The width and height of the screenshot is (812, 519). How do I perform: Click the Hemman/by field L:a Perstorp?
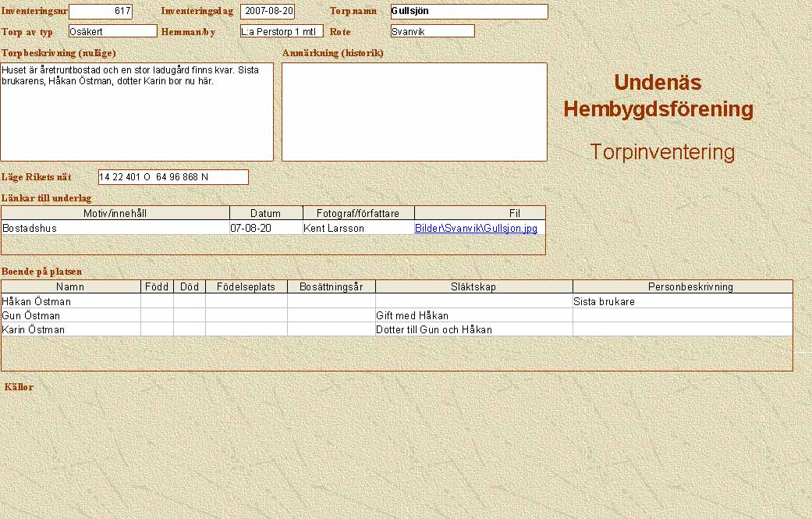click(x=281, y=31)
